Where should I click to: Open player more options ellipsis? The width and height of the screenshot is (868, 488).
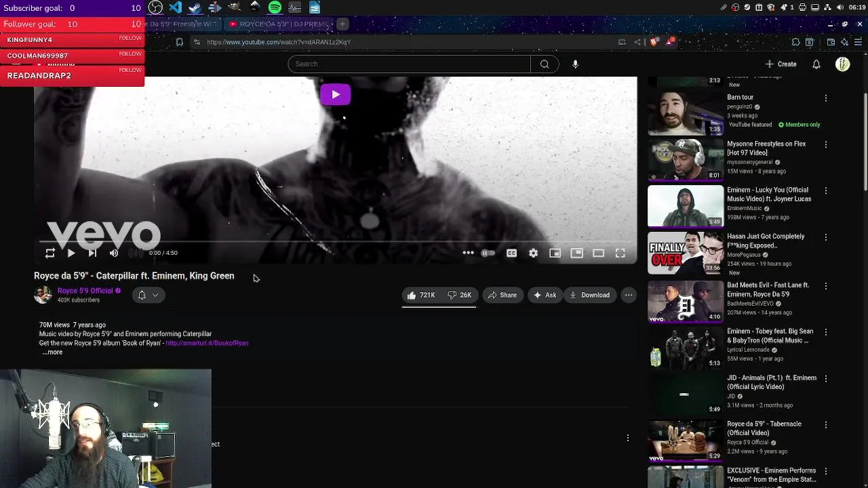click(x=468, y=253)
